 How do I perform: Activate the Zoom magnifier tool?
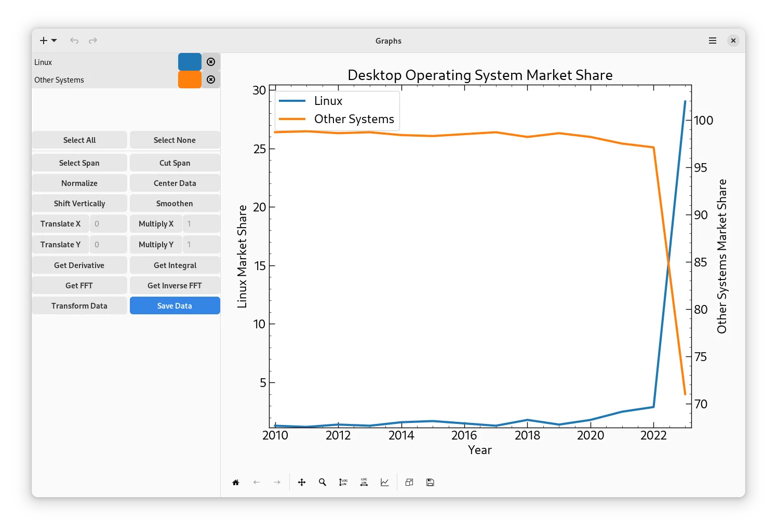[323, 482]
